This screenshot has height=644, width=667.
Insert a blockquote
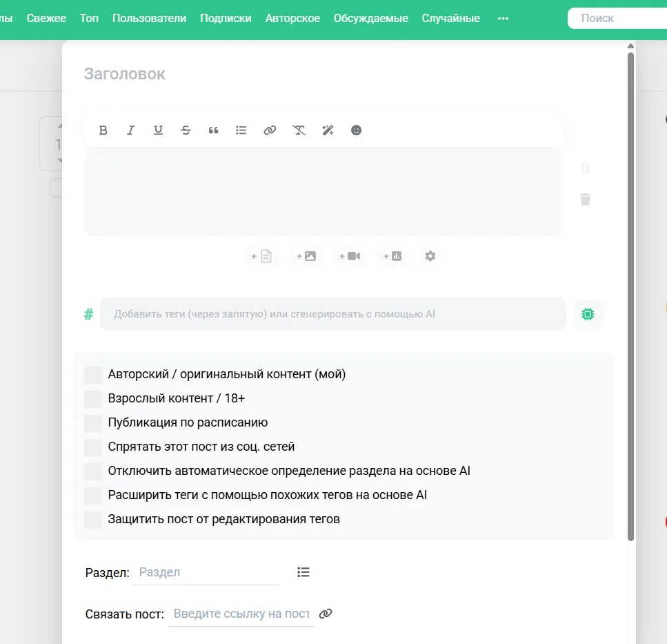(x=214, y=130)
